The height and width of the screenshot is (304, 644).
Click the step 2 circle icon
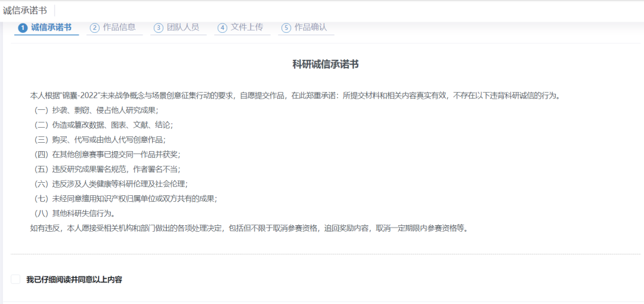pos(95,28)
